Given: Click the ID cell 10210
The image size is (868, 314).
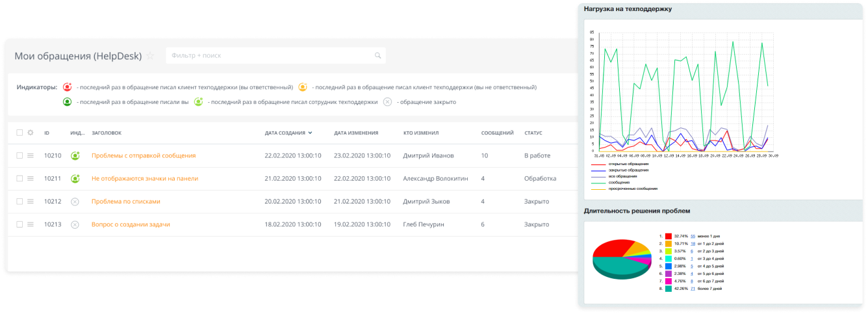Looking at the screenshot, I should click(x=53, y=155).
